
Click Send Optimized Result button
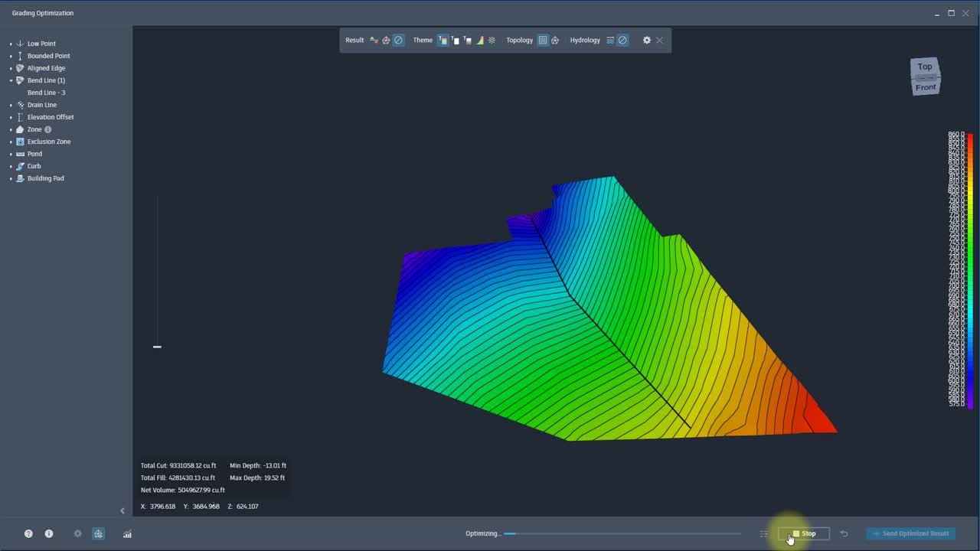(x=911, y=533)
